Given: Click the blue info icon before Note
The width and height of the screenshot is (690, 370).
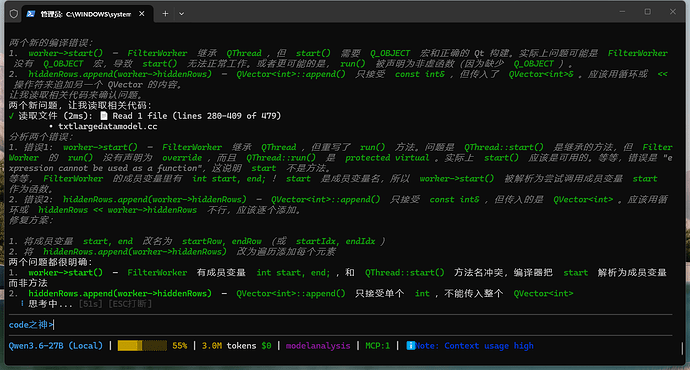Looking at the screenshot, I should pos(411,346).
